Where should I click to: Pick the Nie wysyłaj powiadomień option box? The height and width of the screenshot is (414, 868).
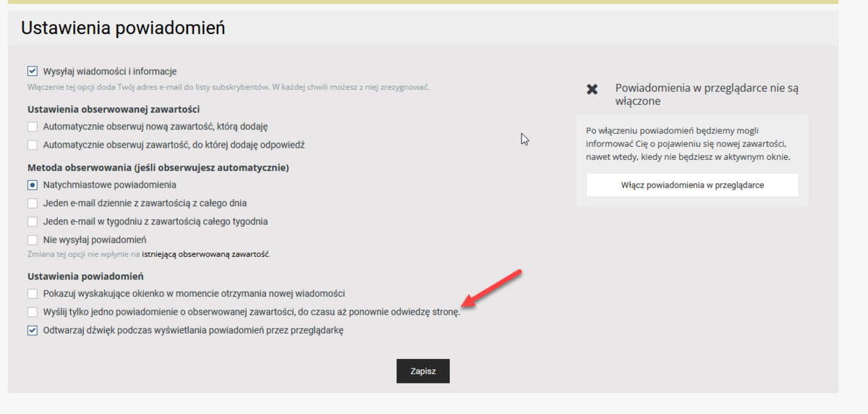click(x=33, y=240)
